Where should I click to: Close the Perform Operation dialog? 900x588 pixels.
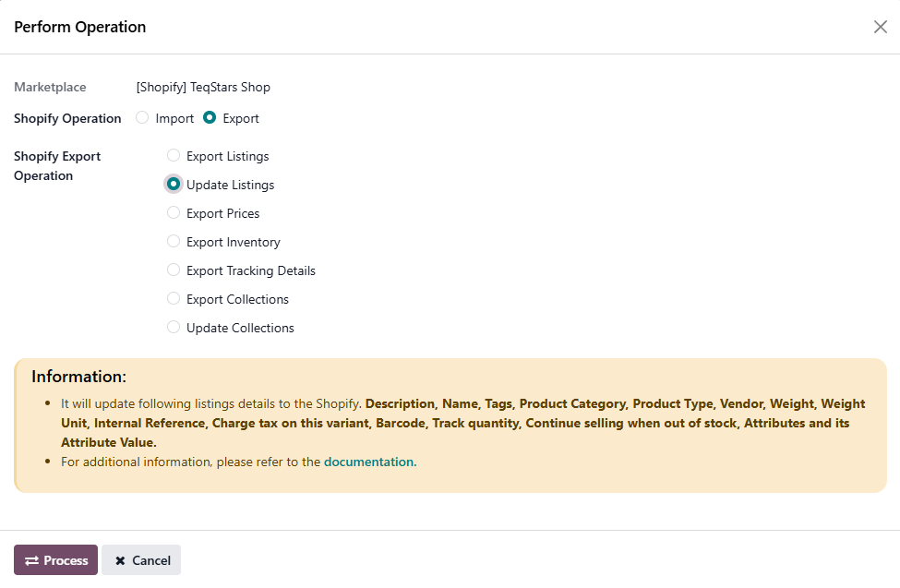click(880, 27)
